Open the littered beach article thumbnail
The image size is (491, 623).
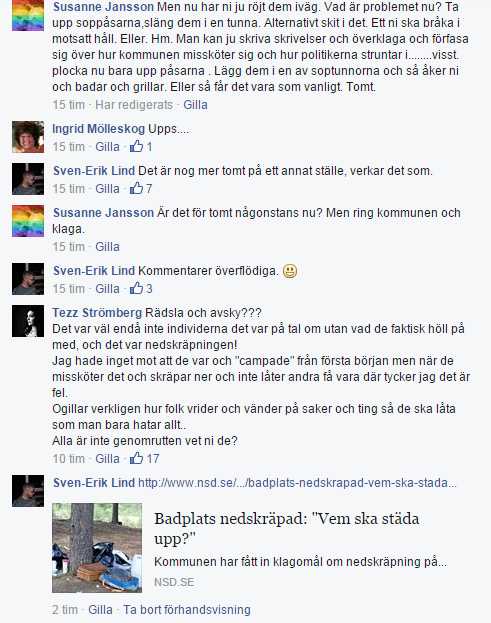tap(97, 548)
